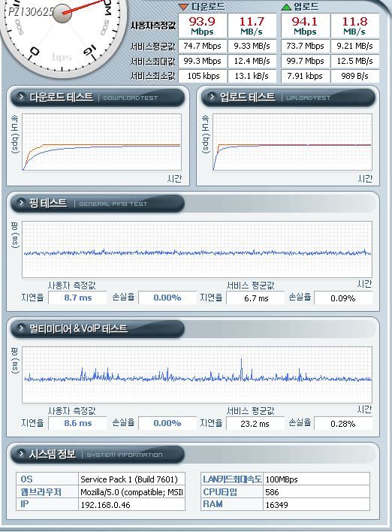The image size is (392, 532).
Task: Click the arrow icon beside 시스템 정보
Action: click(21, 454)
